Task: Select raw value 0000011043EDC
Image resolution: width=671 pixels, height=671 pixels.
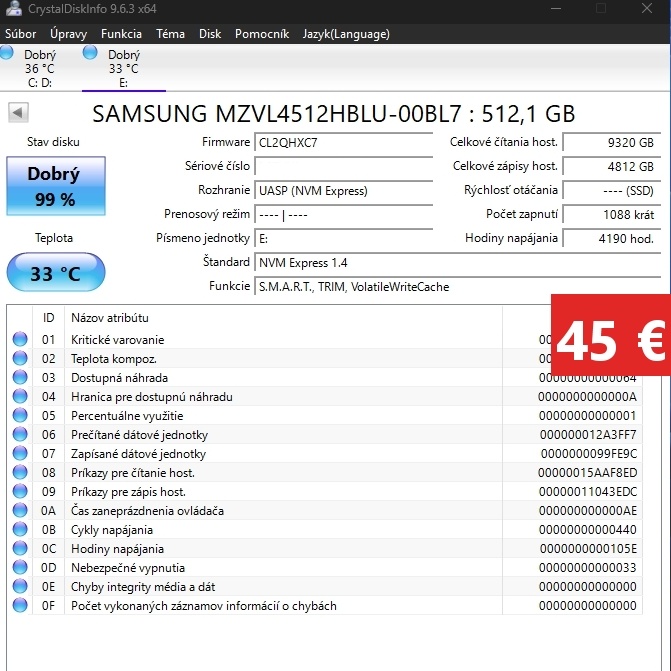Action: [588, 492]
